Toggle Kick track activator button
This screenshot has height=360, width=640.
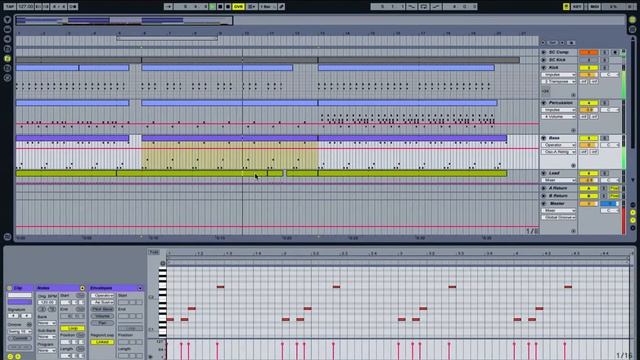589,68
